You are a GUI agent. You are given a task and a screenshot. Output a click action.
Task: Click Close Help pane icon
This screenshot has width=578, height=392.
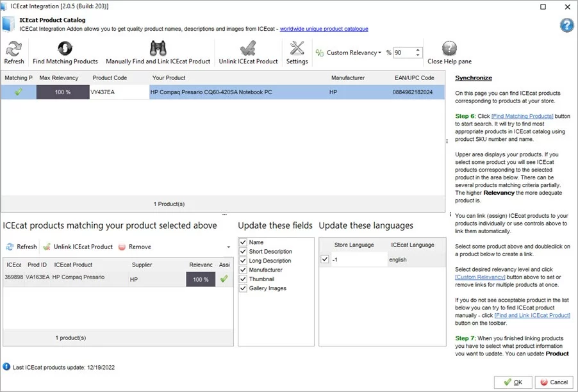449,51
